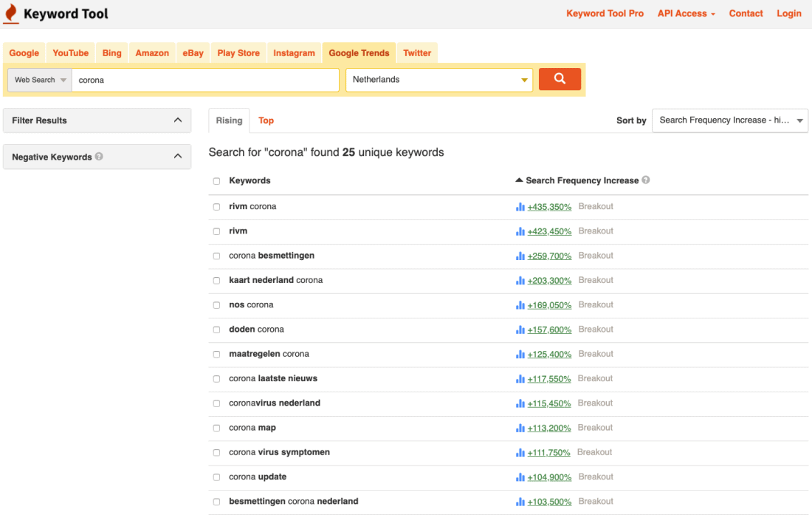Image resolution: width=812 pixels, height=515 pixels.
Task: Click bar chart icon for corona update
Action: click(520, 477)
